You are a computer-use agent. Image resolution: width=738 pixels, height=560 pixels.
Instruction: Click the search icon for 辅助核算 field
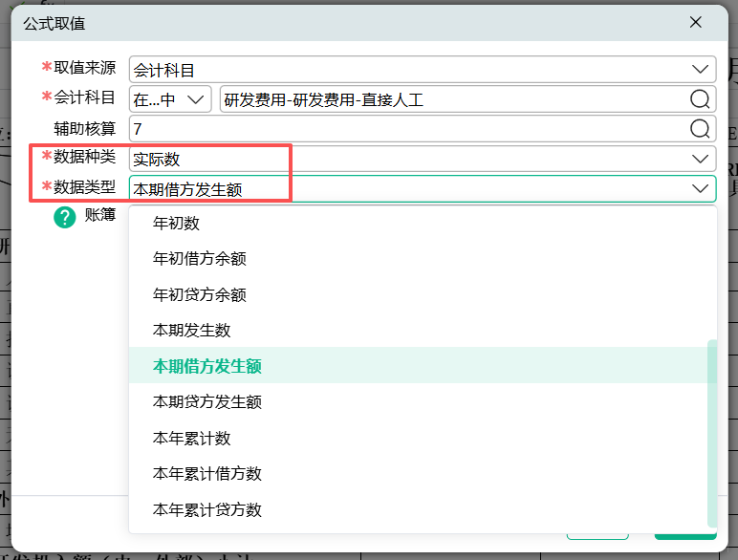coord(700,129)
